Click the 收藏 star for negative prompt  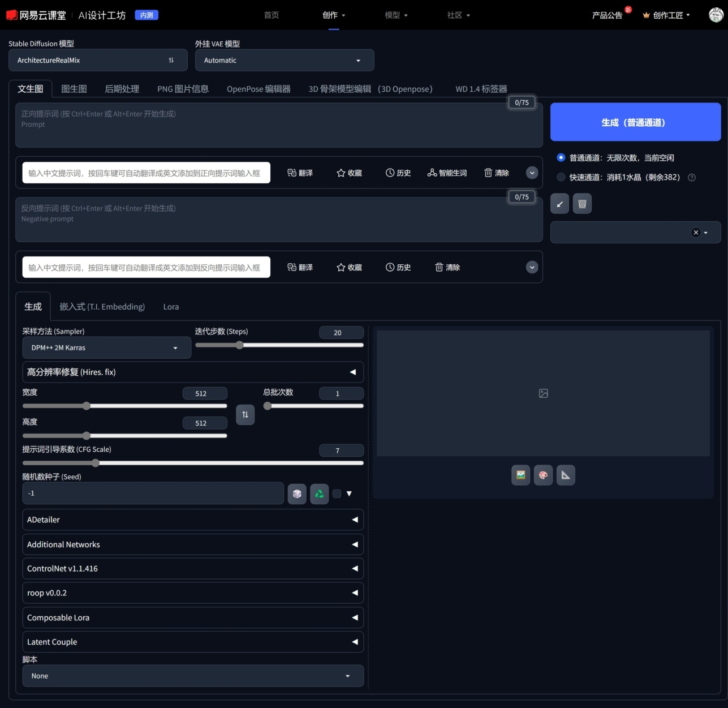pyautogui.click(x=349, y=268)
